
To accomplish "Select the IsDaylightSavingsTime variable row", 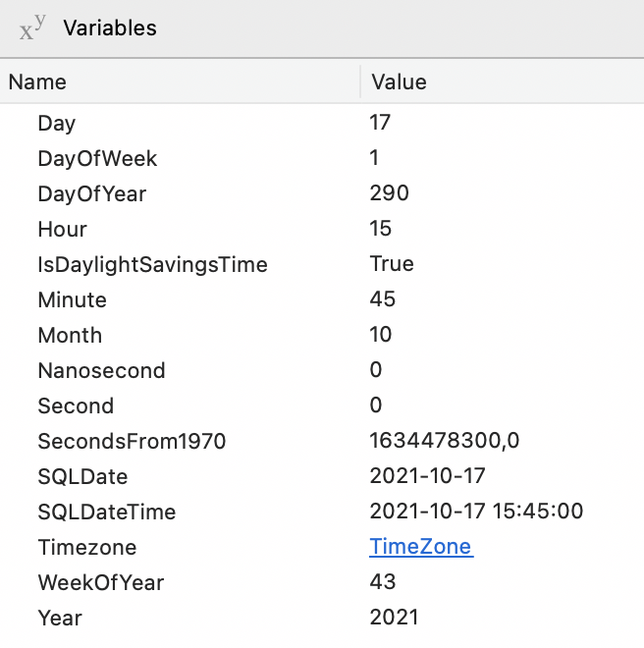I will pos(322,264).
